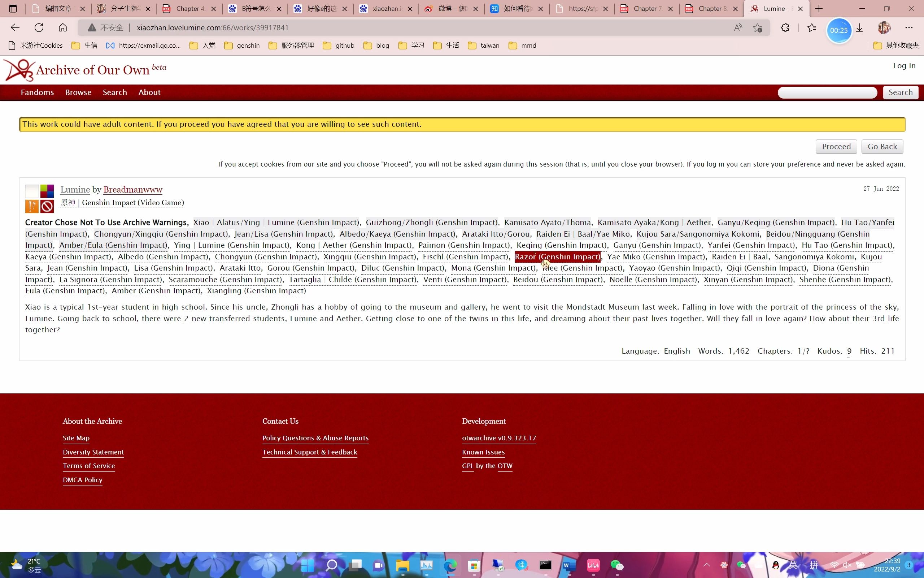The width and height of the screenshot is (924, 578).
Task: Open bilibili app from taskbar
Action: [x=593, y=565]
